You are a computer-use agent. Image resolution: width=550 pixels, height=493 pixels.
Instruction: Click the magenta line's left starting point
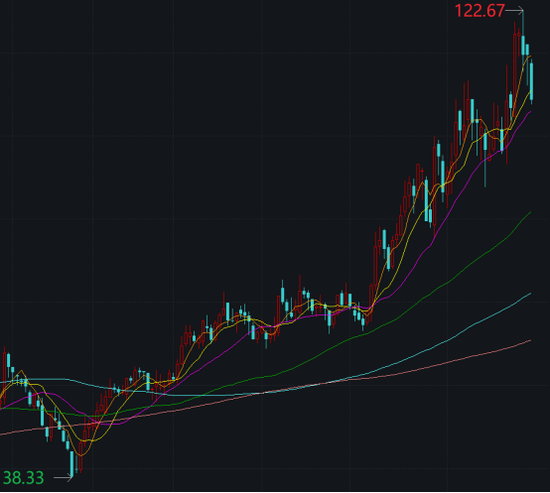click(x=1, y=408)
